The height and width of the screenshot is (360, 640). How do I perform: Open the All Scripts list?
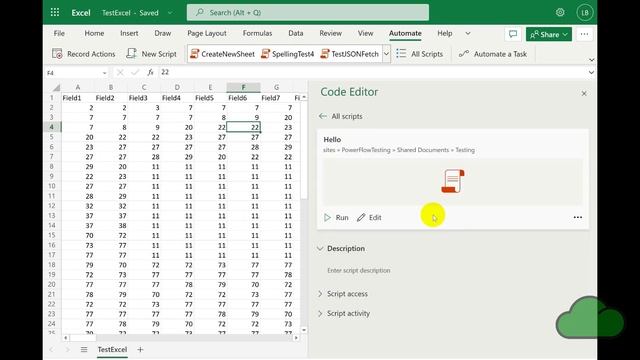click(x=420, y=54)
